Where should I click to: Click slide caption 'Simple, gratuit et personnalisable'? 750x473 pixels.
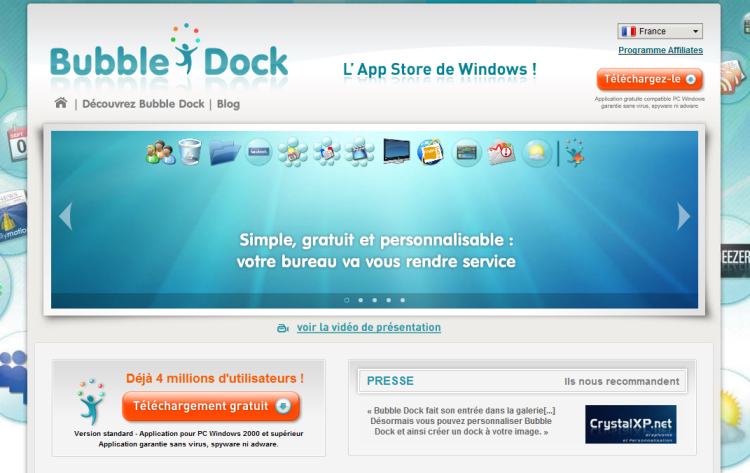click(x=376, y=240)
